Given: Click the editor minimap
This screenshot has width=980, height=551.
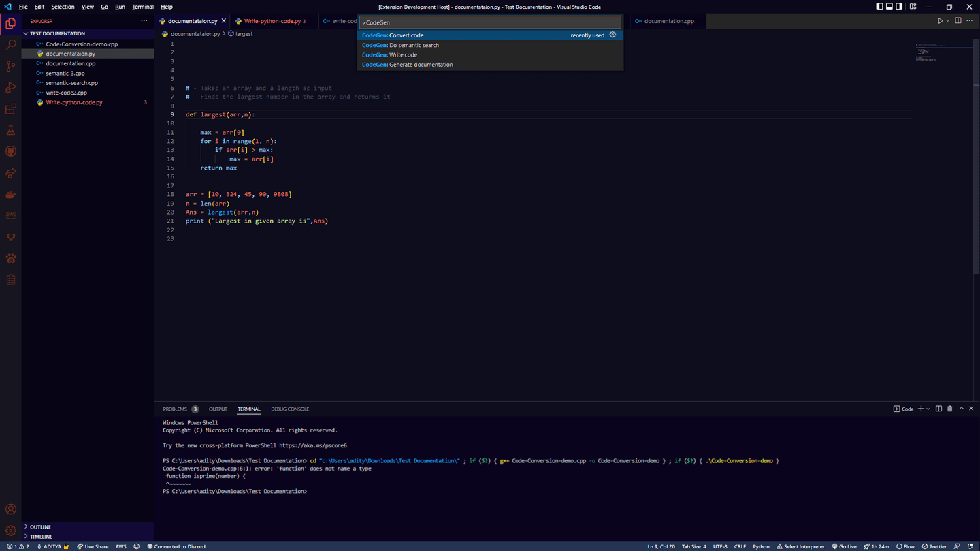Looking at the screenshot, I should coord(943,53).
